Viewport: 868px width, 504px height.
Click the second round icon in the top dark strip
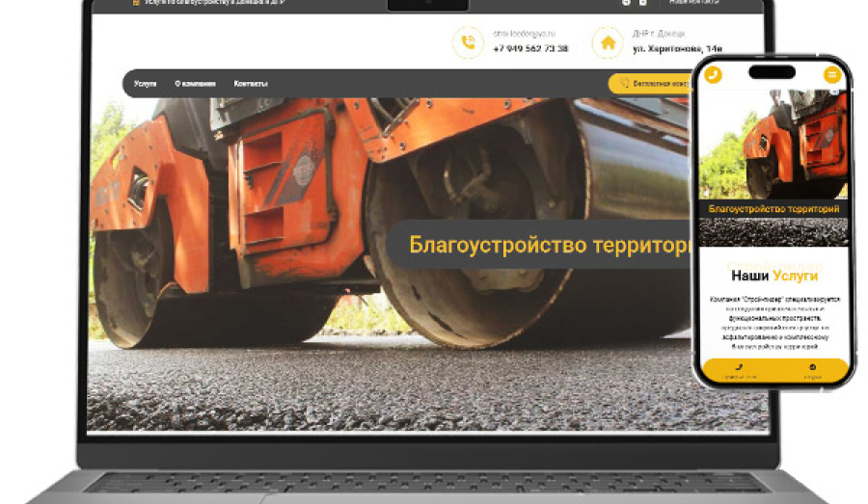(643, 3)
